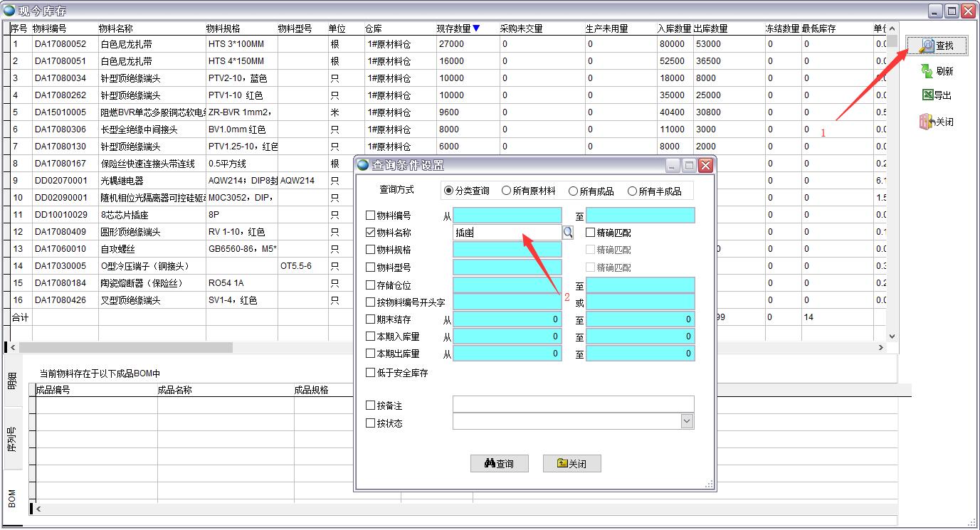
Task: Open the 按状态 dropdown list
Action: 686,421
